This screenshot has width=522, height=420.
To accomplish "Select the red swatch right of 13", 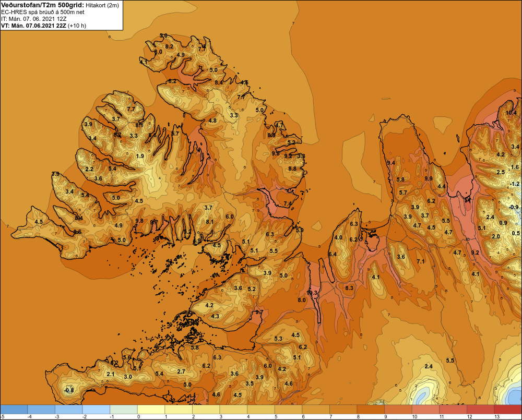I will click(508, 410).
